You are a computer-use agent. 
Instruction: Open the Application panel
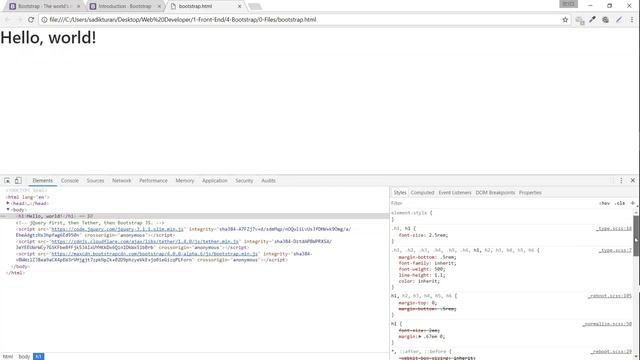pos(215,180)
